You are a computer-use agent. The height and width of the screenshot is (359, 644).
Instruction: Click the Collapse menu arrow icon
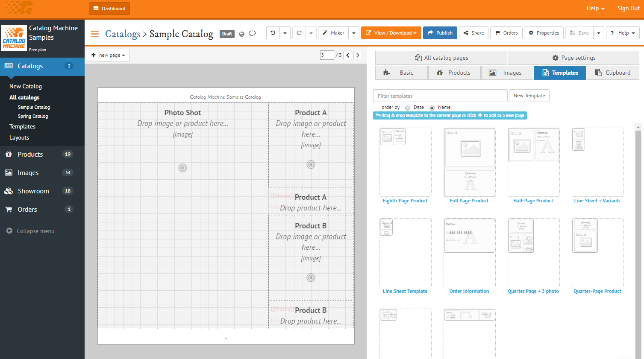pyautogui.click(x=9, y=231)
